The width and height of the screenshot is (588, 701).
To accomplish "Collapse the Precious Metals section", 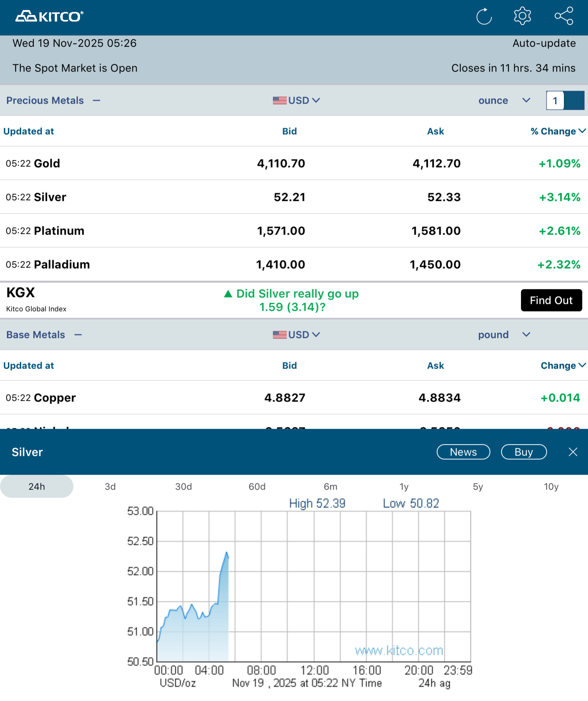I will (96, 100).
